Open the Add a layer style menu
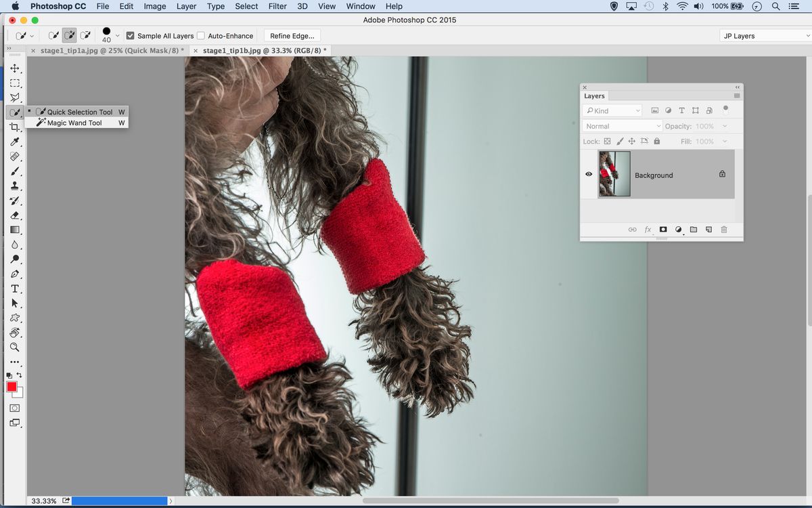 tap(648, 230)
